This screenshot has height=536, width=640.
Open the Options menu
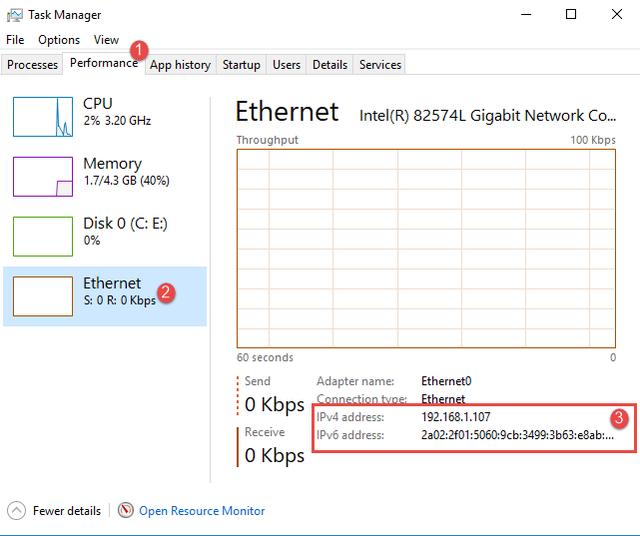[59, 40]
